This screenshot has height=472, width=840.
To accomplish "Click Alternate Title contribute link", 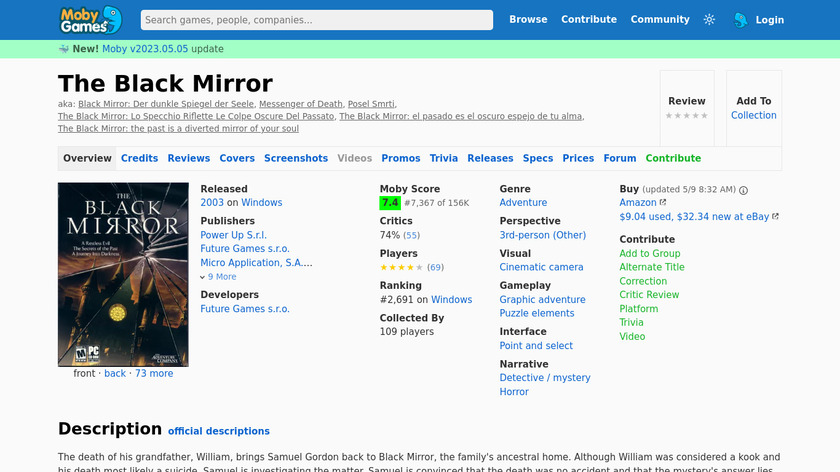I will [652, 267].
